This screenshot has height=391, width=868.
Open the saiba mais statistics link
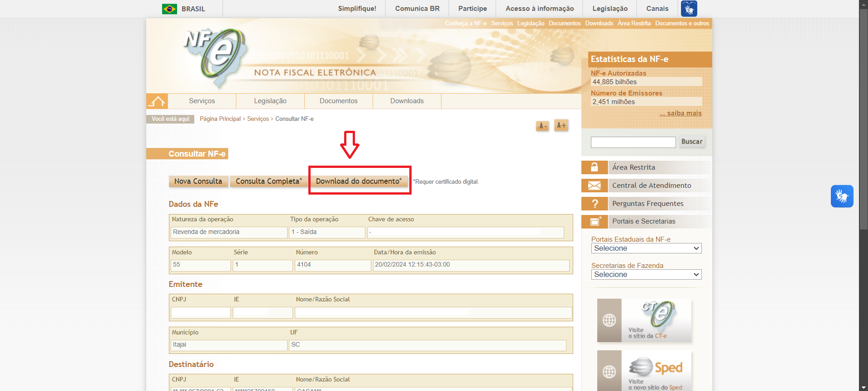681,113
